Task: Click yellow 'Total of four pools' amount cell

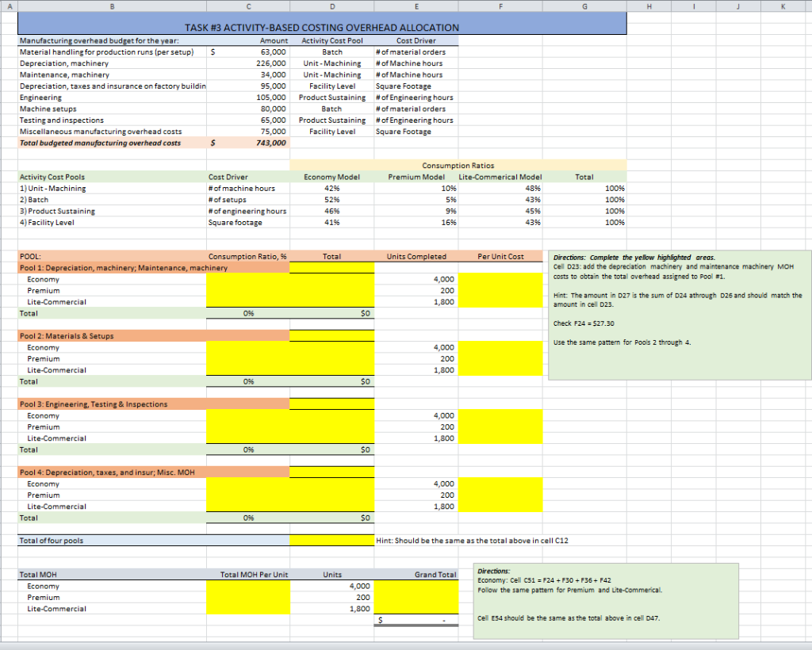Action: tap(332, 541)
